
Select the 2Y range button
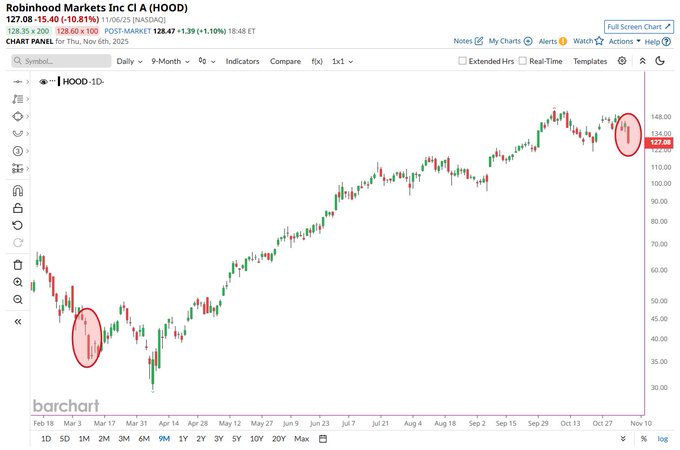point(201,439)
